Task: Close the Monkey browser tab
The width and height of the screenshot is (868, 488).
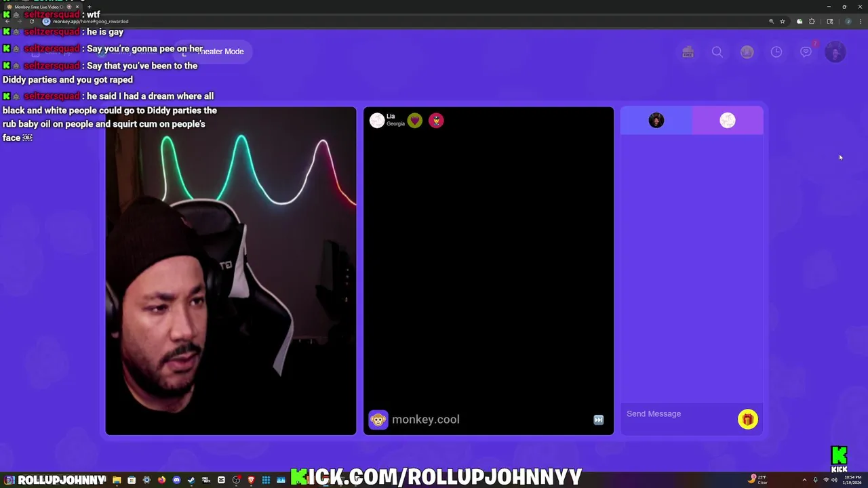Action: click(x=77, y=7)
